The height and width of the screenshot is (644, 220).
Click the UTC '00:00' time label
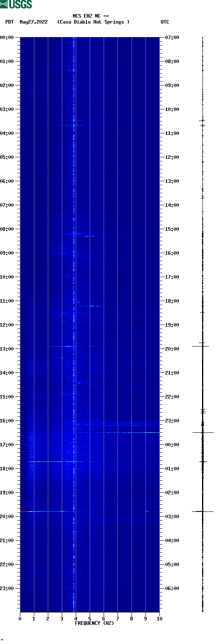[x=172, y=445]
